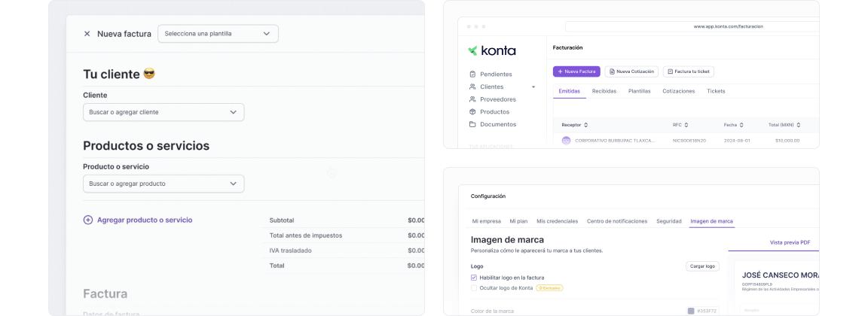
Task: Open the Selecciona una plantilla dropdown
Action: coord(218,34)
